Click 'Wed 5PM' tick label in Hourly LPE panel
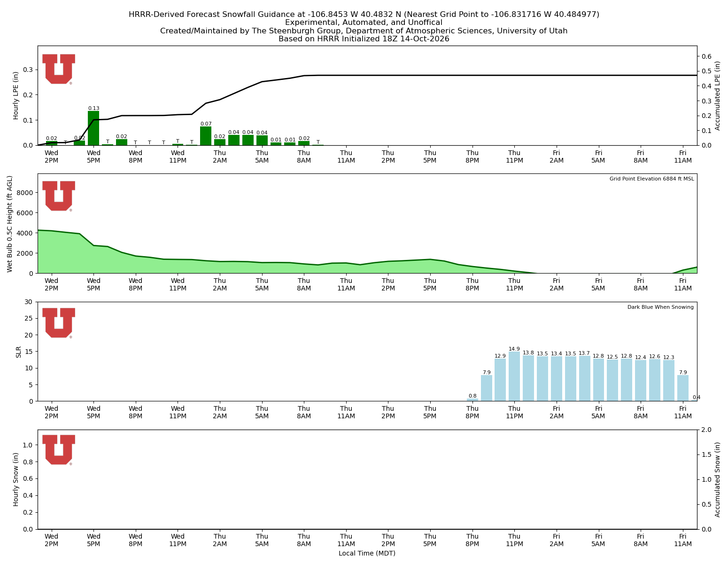This screenshot has height=564, width=728. click(x=93, y=157)
